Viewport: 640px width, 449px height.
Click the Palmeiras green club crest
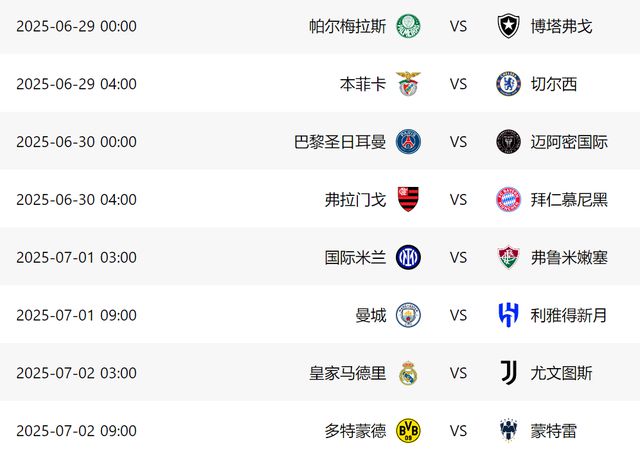pyautogui.click(x=408, y=26)
